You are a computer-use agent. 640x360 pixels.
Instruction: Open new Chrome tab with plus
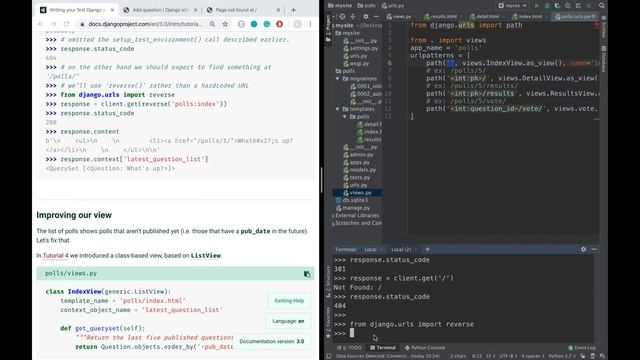click(293, 10)
